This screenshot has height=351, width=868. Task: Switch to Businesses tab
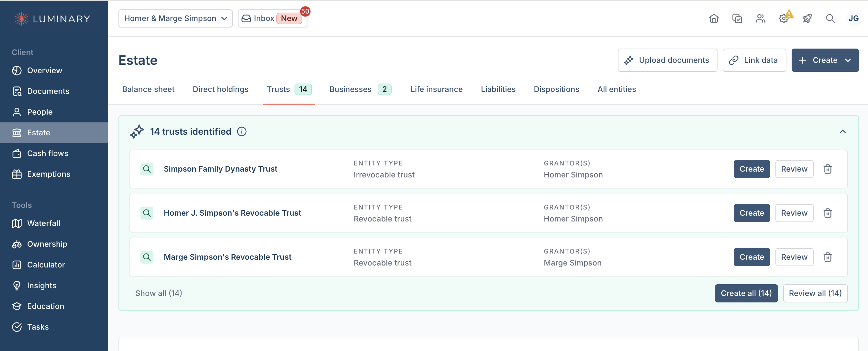coord(360,89)
